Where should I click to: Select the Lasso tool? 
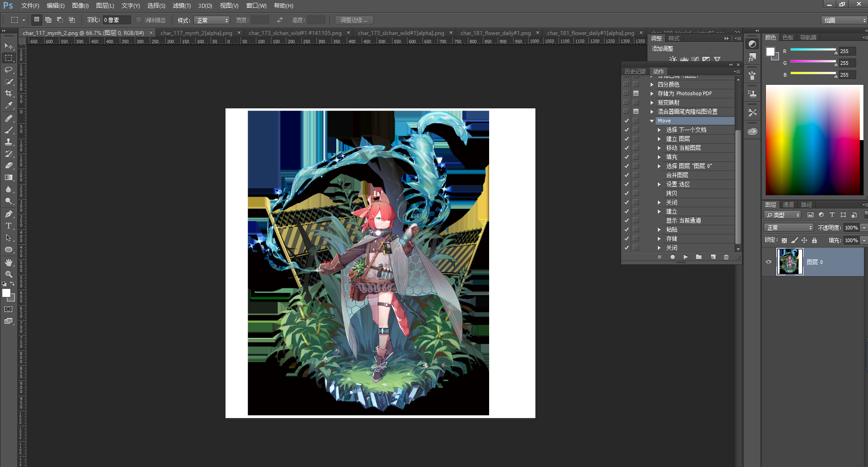pyautogui.click(x=9, y=70)
